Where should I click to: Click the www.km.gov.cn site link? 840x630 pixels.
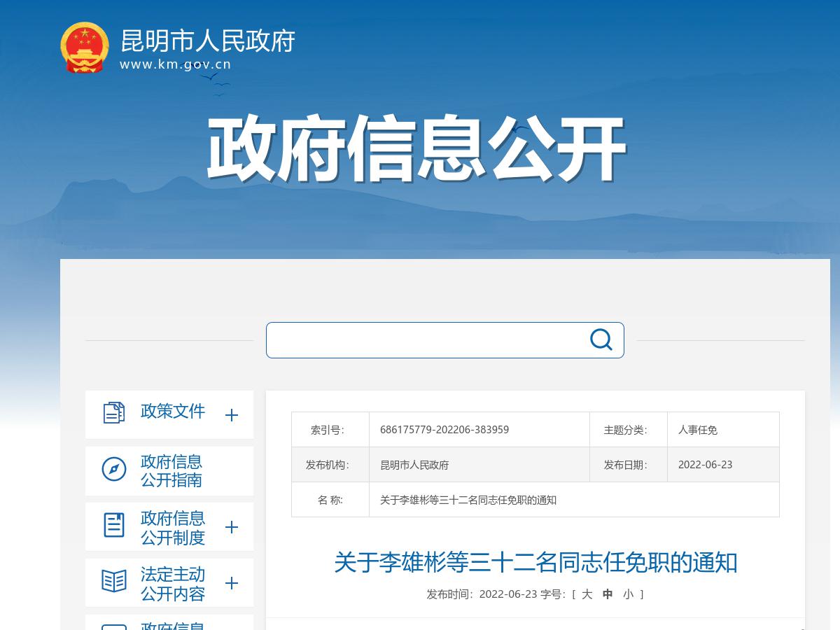pos(174,64)
